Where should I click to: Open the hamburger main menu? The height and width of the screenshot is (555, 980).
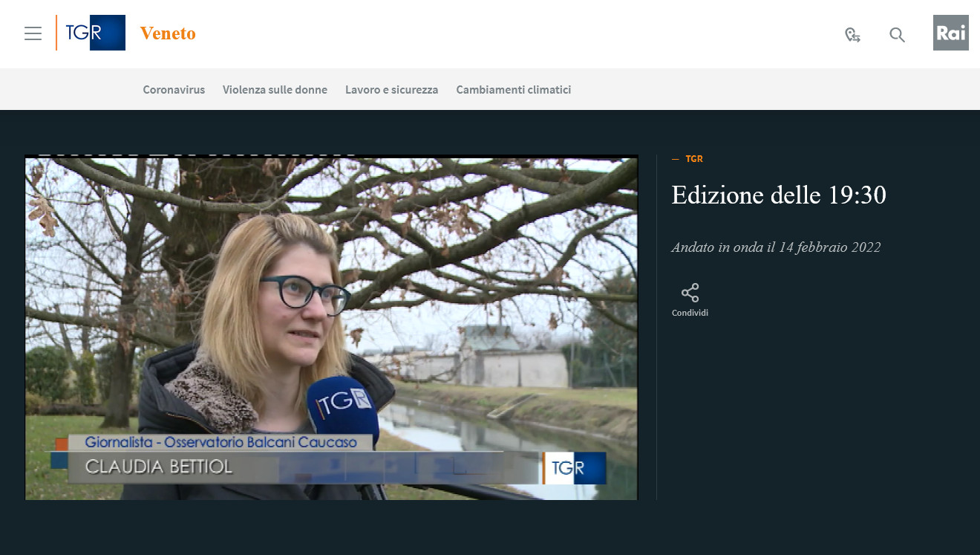click(x=33, y=33)
